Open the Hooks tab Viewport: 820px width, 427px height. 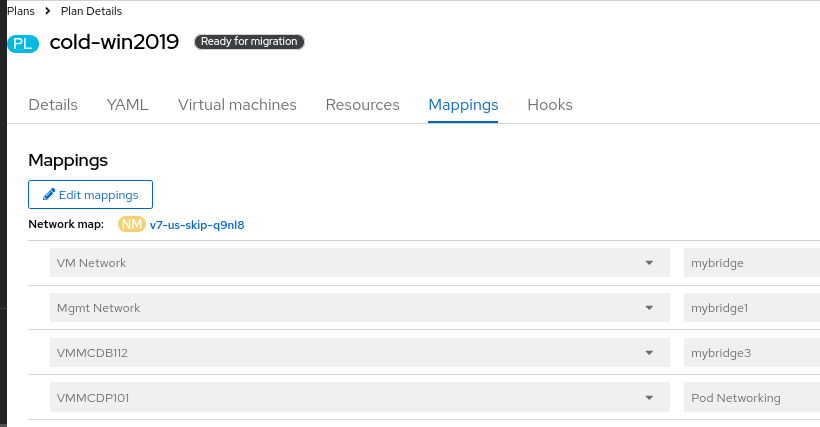pyautogui.click(x=549, y=105)
